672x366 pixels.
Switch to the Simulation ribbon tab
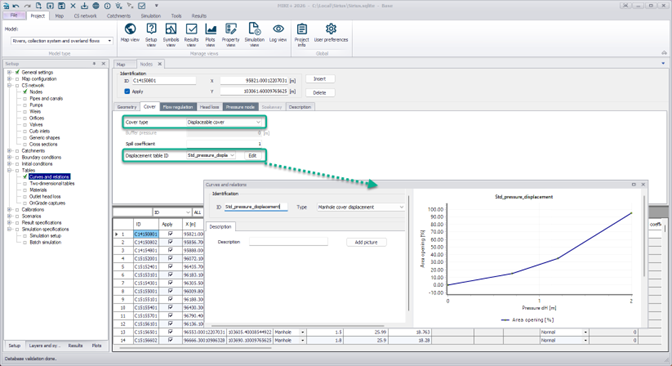pos(151,16)
